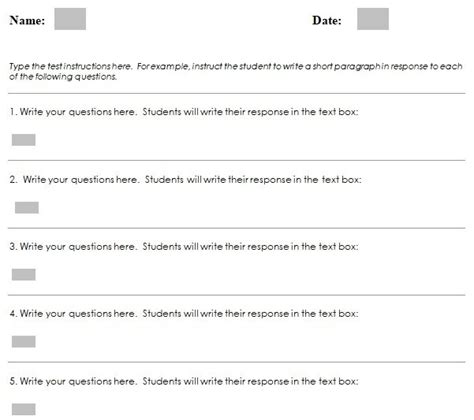Click the divider line above question 2
Viewport: 474px width, 420px height.
[x=237, y=160]
